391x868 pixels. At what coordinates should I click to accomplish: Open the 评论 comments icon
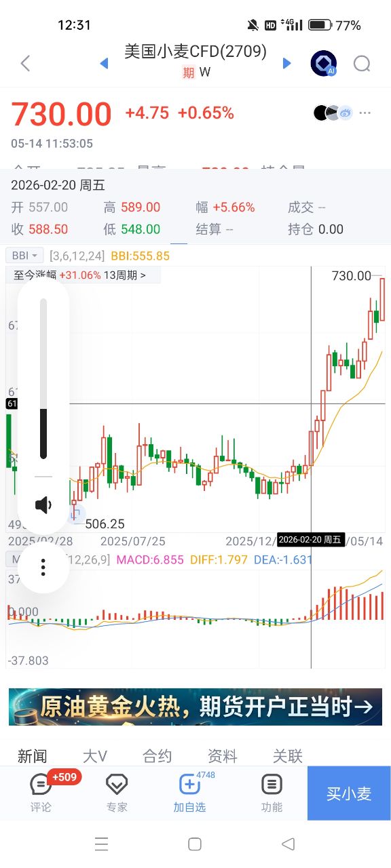pyautogui.click(x=41, y=792)
